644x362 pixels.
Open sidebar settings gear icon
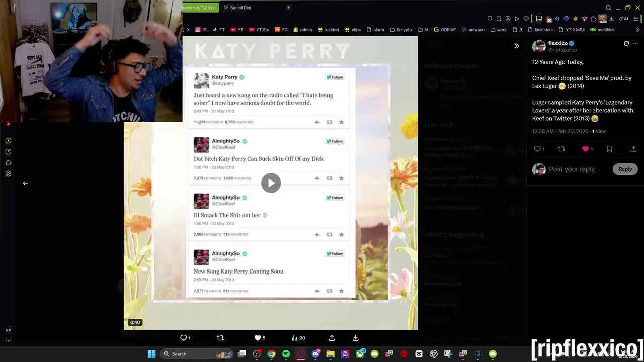(x=8, y=174)
